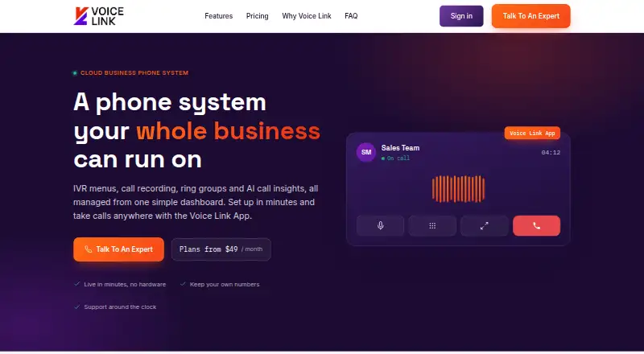Click the Sign in button

461,16
